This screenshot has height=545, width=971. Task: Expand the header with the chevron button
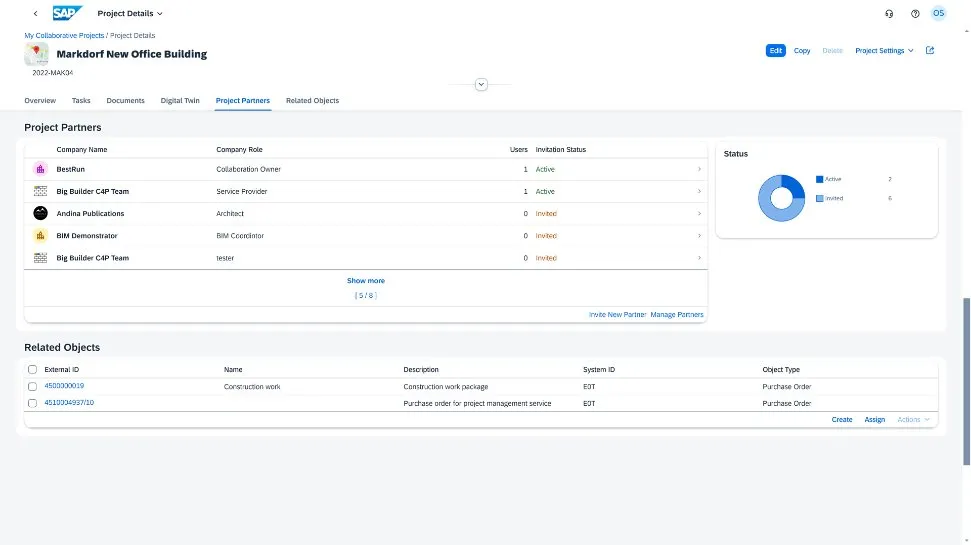point(481,84)
